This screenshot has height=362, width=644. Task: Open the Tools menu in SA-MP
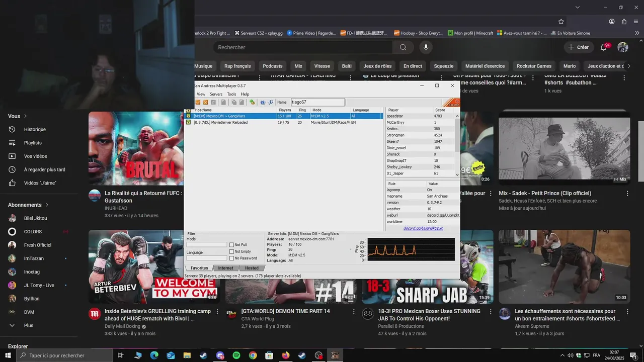pyautogui.click(x=231, y=94)
